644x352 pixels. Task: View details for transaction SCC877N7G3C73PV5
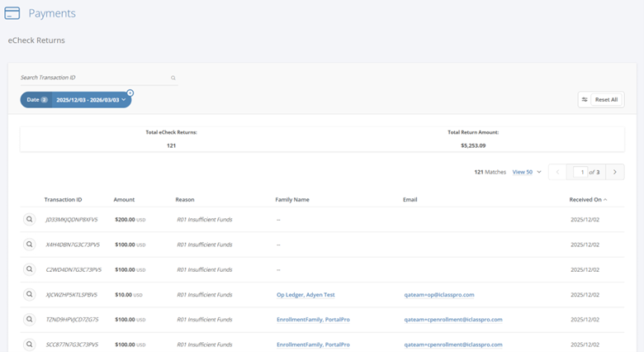pyautogui.click(x=29, y=345)
